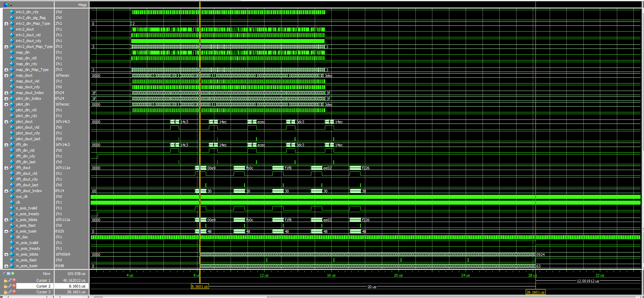Expand the m_axis_tdata bus
This screenshot has width=644, height=298.
click(x=6, y=255)
